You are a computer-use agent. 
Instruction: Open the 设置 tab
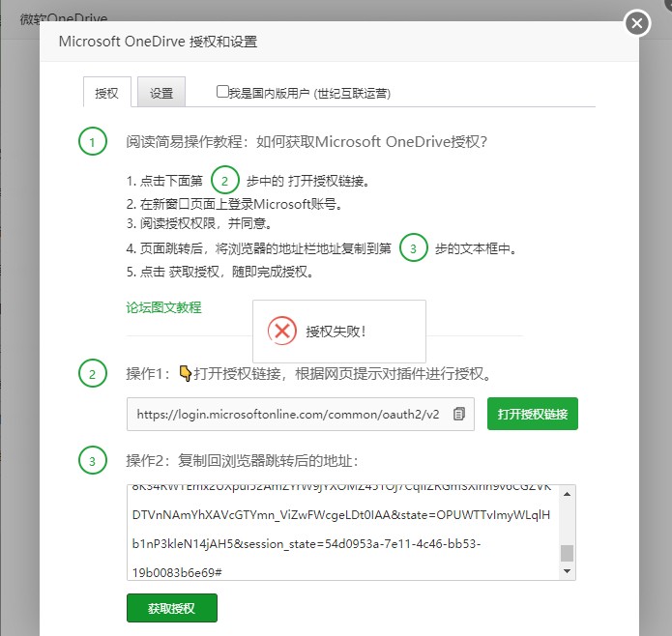click(x=161, y=93)
